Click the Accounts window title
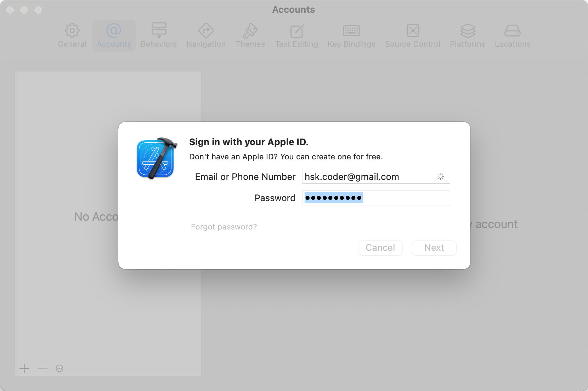This screenshot has height=391, width=588. [294, 10]
